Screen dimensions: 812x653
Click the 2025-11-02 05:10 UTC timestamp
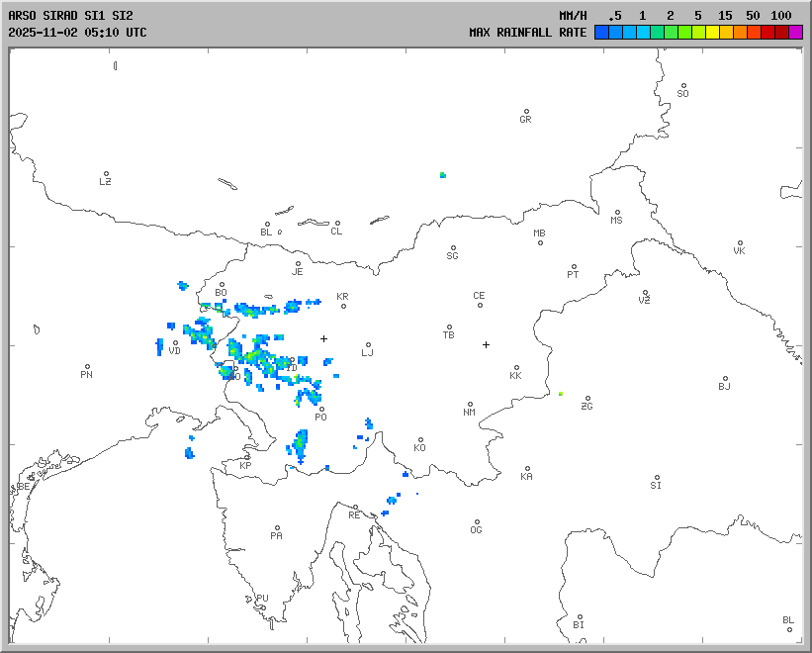click(x=77, y=32)
